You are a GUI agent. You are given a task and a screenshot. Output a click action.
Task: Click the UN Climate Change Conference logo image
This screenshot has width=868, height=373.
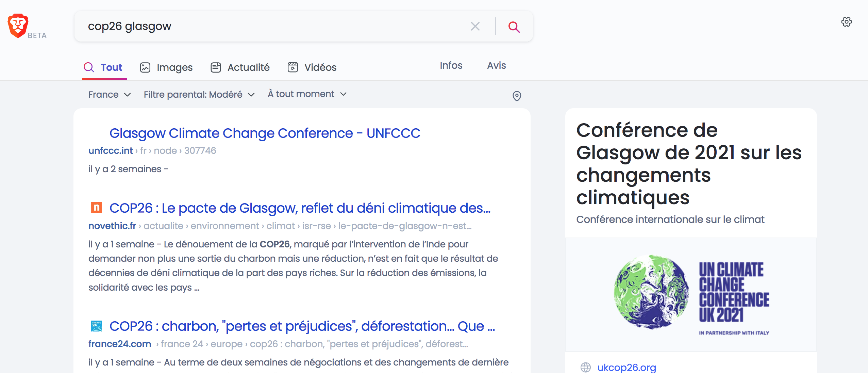click(691, 294)
